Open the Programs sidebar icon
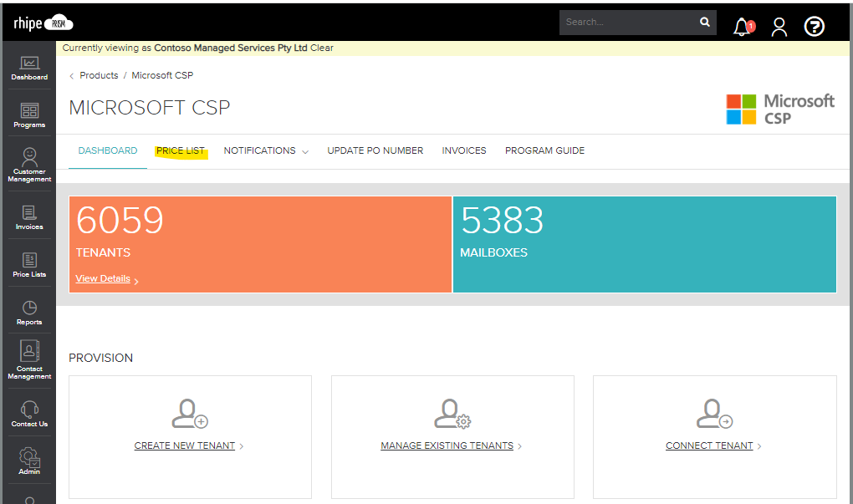This screenshot has width=853, height=504. coord(29,115)
